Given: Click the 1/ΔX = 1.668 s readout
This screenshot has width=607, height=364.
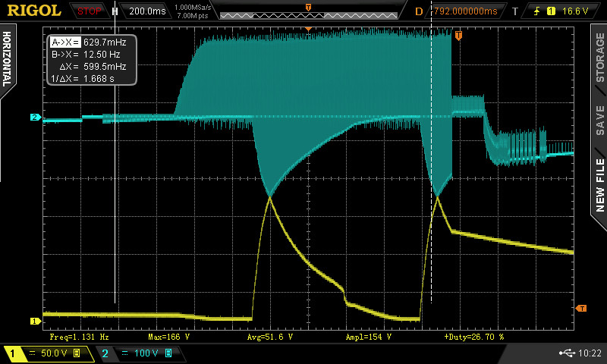Looking at the screenshot, I should [83, 79].
